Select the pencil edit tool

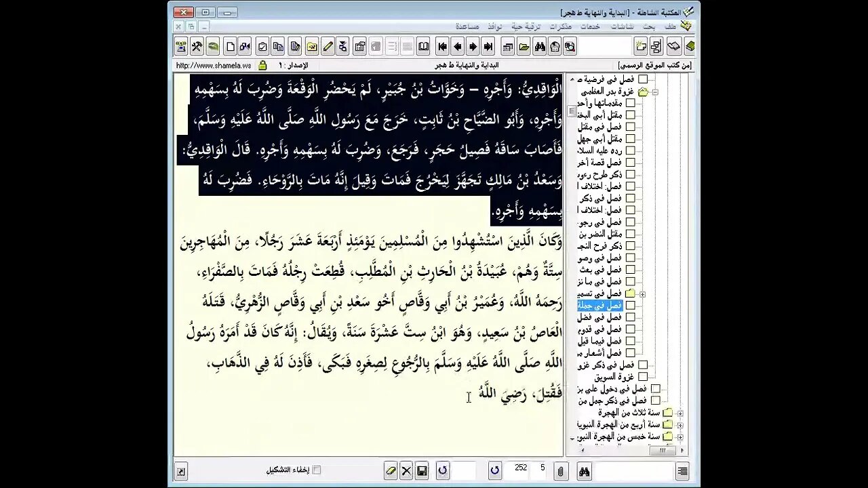coord(328,47)
